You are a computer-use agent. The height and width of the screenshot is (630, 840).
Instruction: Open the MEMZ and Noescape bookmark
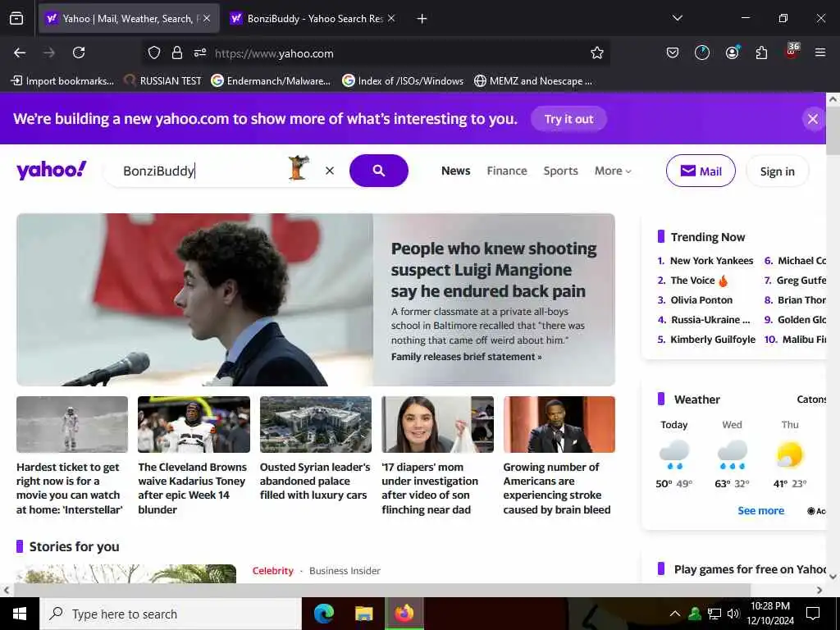point(533,81)
